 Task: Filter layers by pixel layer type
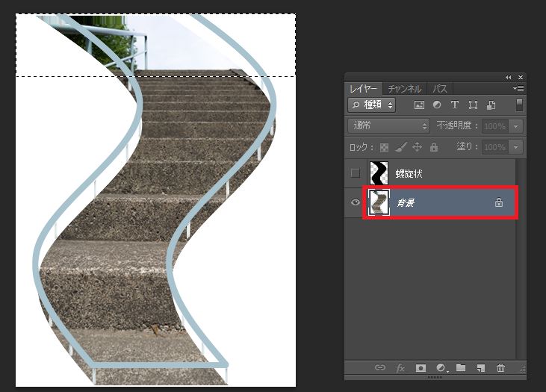click(419, 105)
